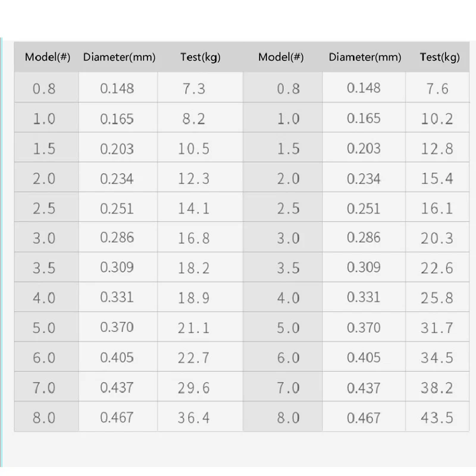
Task: Click the cell showing 10.5
Action: (x=194, y=149)
